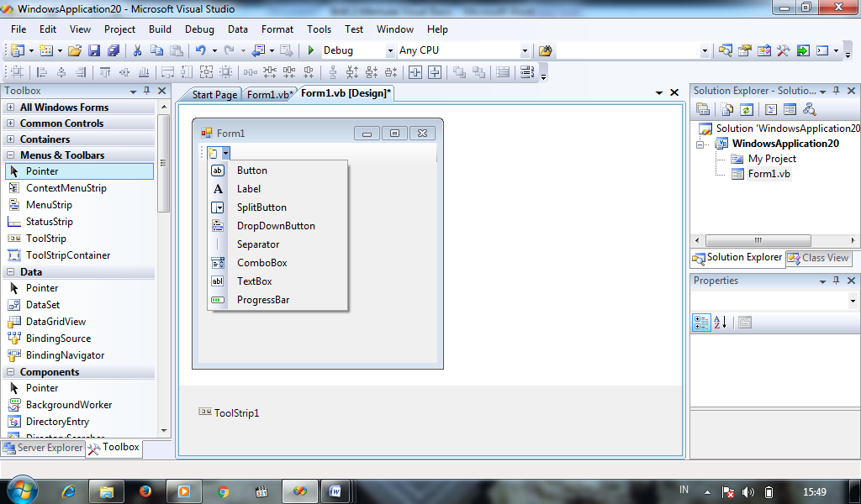Open Server Explorer from the bottom-left tab
The image size is (861, 504).
tap(43, 448)
